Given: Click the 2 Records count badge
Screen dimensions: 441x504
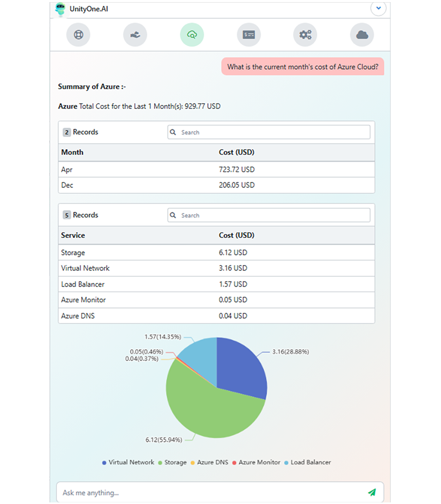Looking at the screenshot, I should (66, 132).
